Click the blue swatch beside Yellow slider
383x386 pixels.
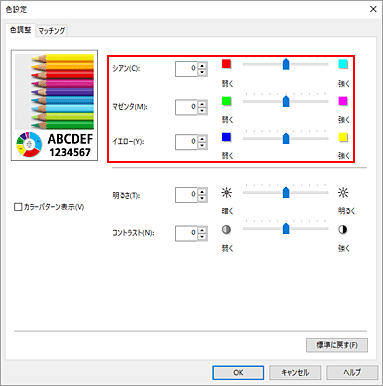coord(226,137)
